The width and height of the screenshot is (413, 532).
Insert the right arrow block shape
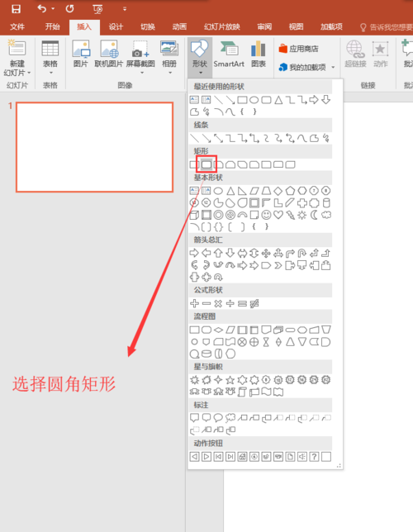point(194,253)
